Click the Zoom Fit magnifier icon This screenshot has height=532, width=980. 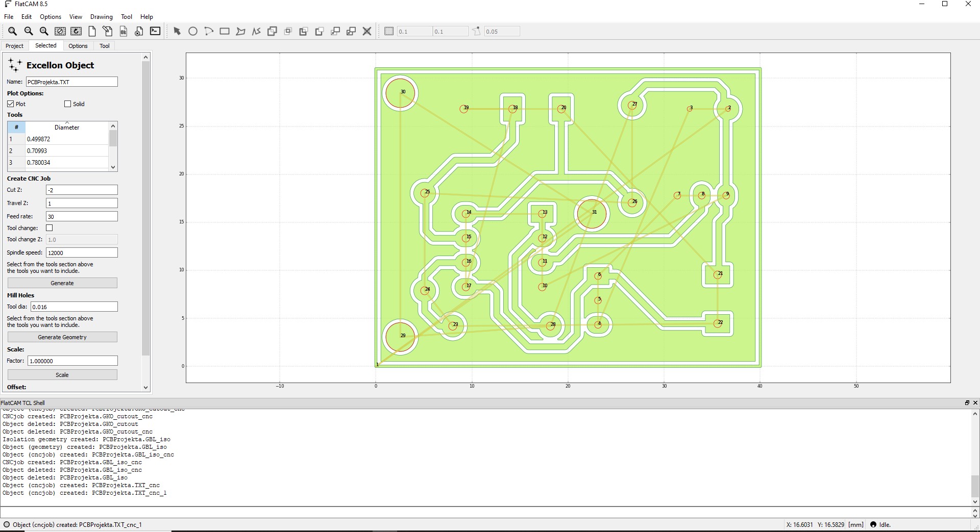12,31
